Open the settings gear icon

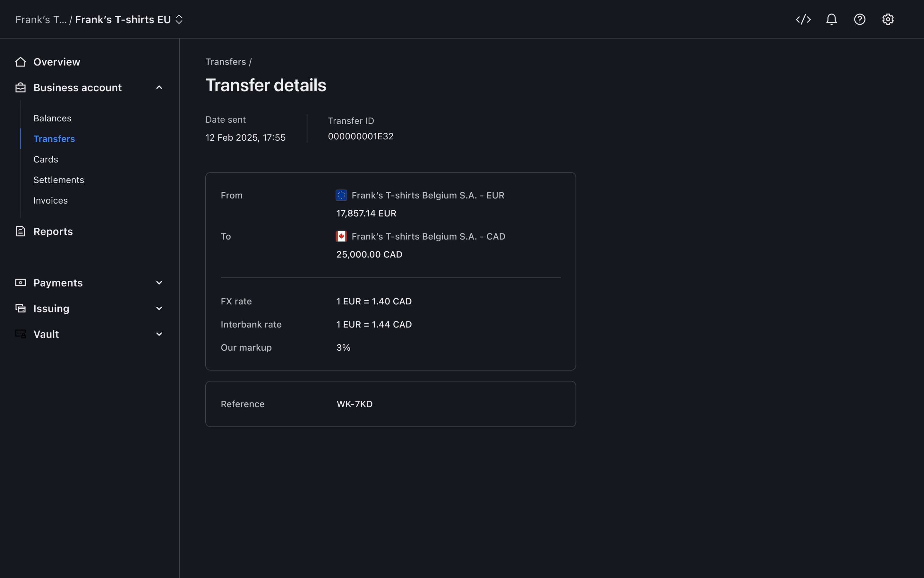tap(888, 20)
